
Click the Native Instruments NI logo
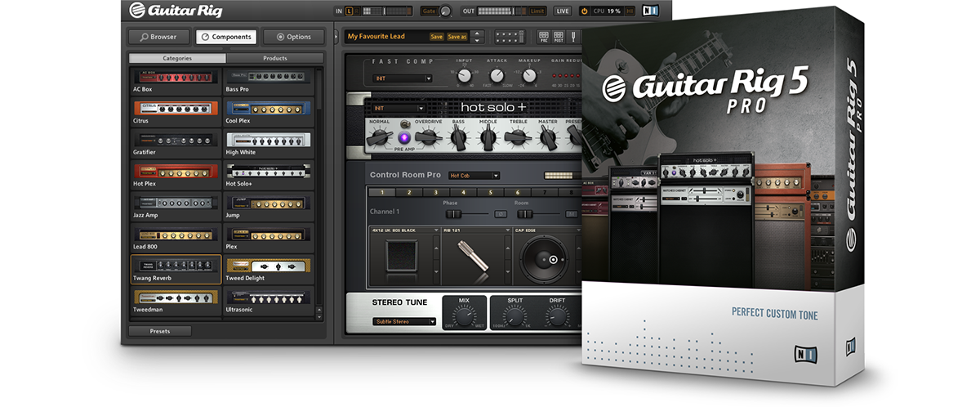click(x=650, y=11)
